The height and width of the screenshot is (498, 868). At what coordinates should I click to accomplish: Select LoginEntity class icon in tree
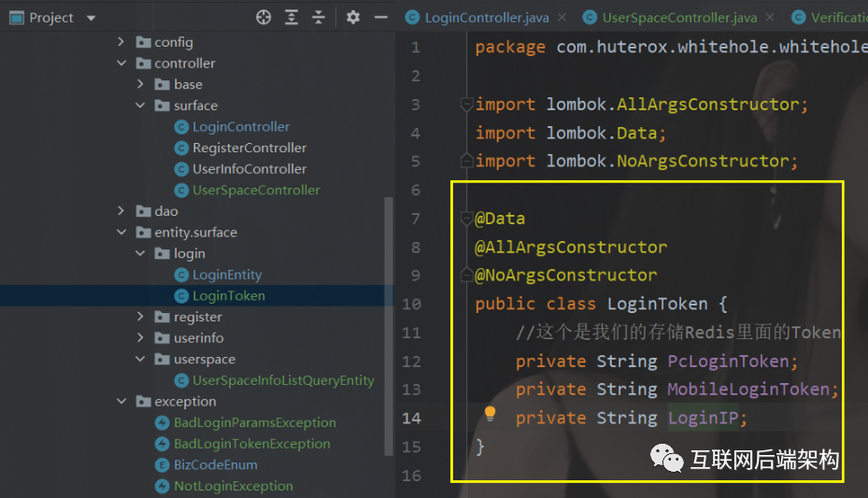[x=181, y=275]
